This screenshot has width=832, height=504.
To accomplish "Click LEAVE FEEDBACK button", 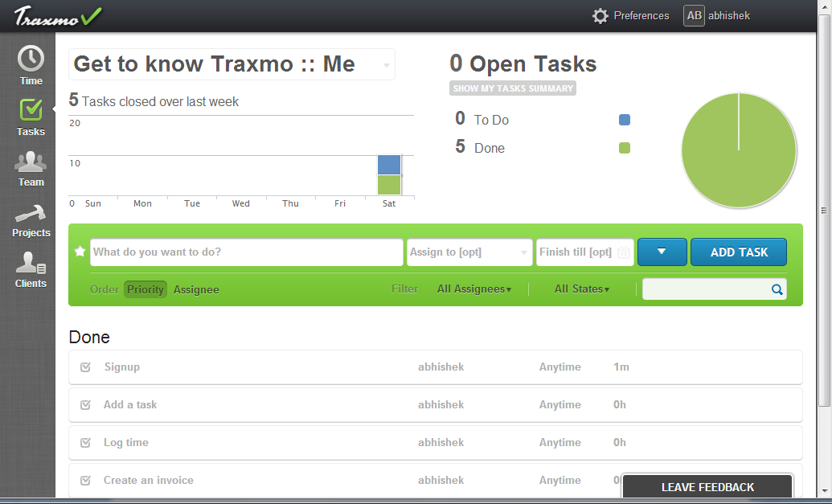I will click(x=707, y=486).
